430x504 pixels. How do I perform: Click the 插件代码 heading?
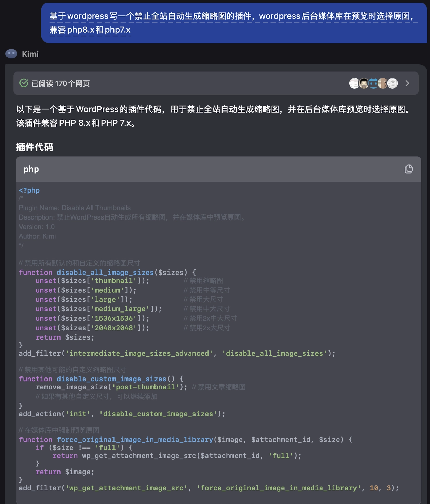35,147
